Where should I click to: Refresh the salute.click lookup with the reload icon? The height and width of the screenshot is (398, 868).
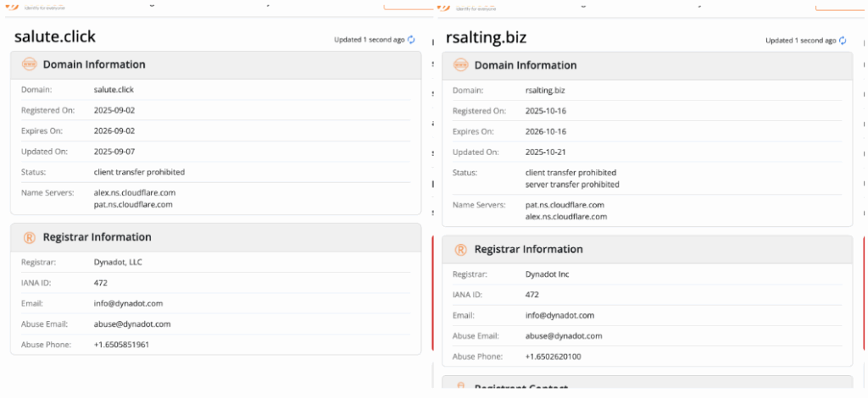click(411, 40)
